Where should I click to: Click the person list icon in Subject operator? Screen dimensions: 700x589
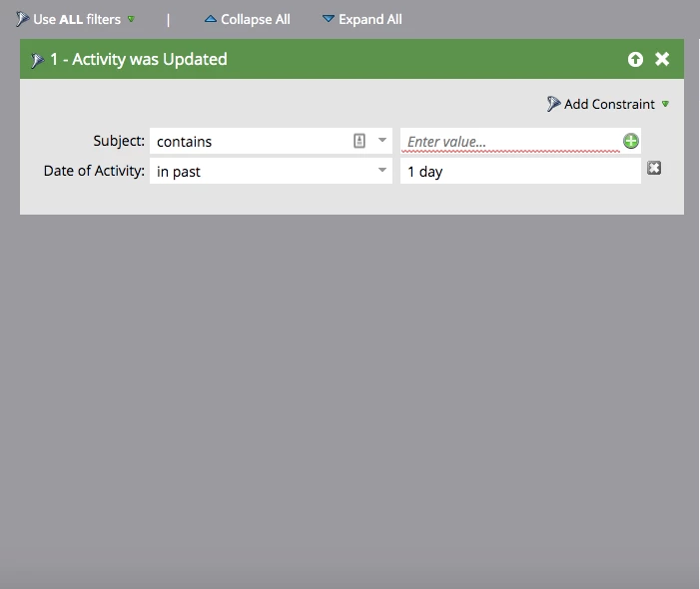[359, 141]
